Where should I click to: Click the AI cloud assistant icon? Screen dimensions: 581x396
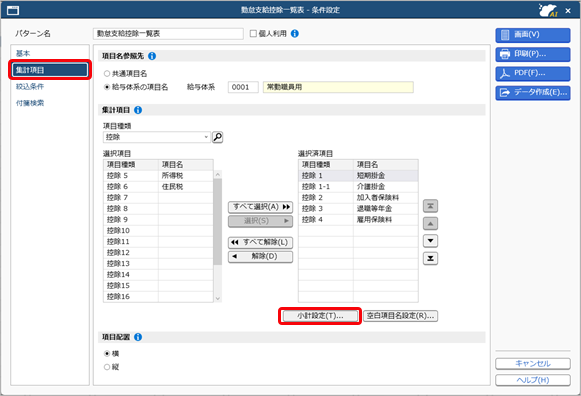(548, 10)
